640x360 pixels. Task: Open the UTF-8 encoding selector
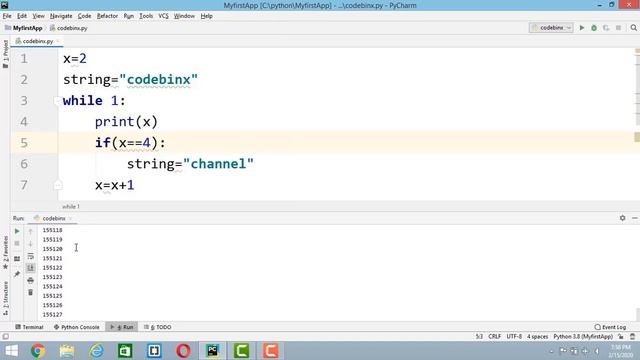point(514,337)
